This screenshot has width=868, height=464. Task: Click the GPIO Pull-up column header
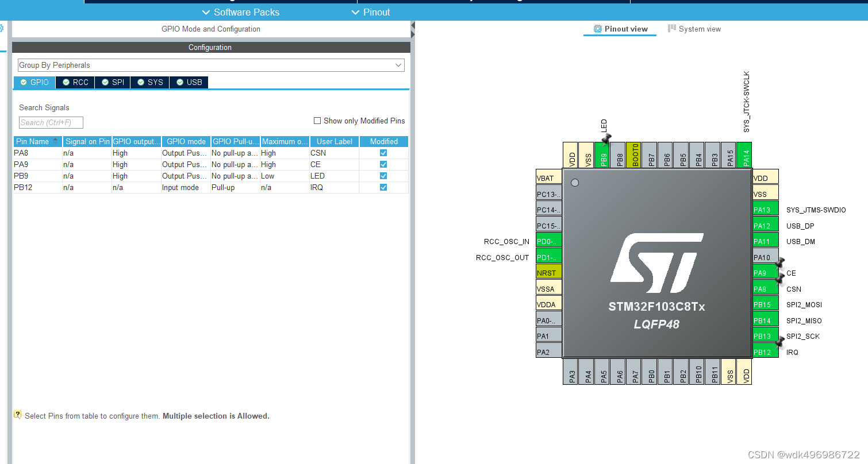coord(235,141)
